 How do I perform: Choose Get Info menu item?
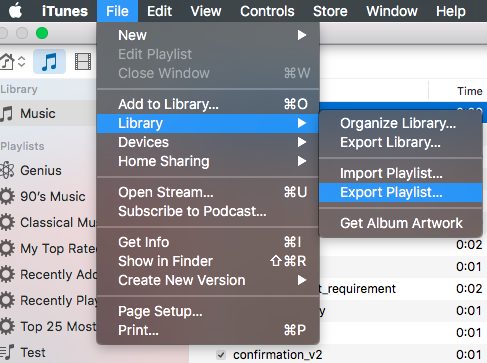(208, 242)
